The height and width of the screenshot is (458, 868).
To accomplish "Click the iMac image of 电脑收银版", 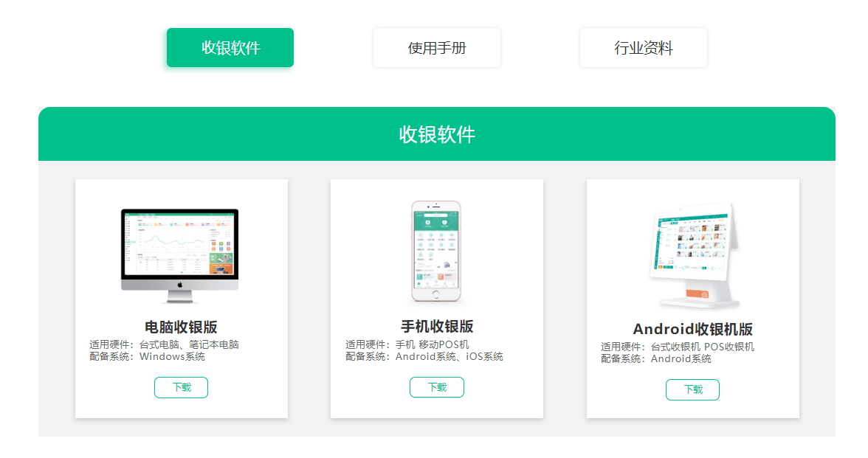I will click(181, 254).
